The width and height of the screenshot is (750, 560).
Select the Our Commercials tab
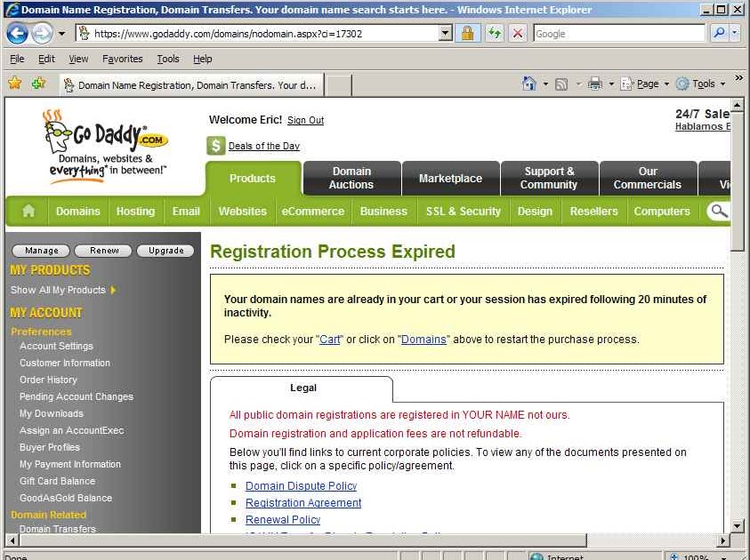[x=648, y=179]
